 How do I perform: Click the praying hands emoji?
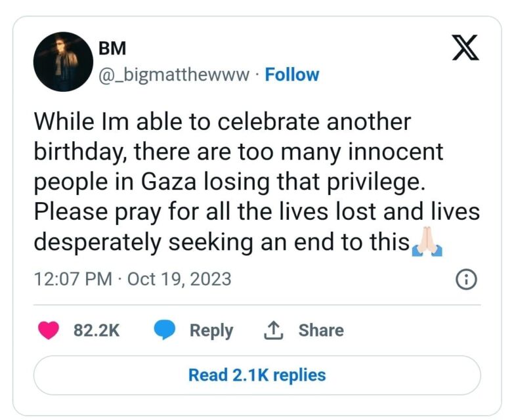click(x=427, y=241)
